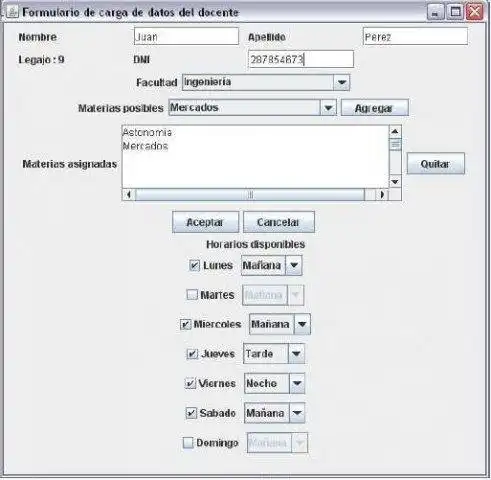Toggle the Sabado checkbox
This screenshot has width=491, height=480.
click(x=191, y=413)
